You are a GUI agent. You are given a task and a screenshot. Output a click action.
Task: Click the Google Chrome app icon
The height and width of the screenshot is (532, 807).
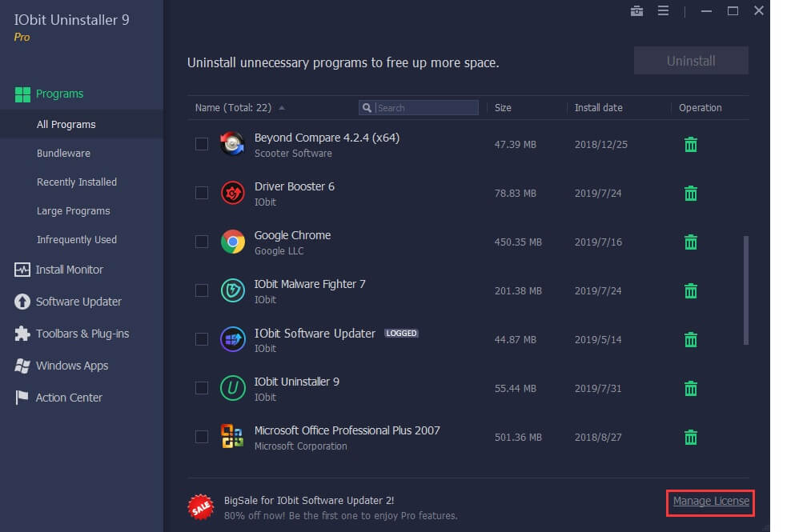[x=233, y=242]
